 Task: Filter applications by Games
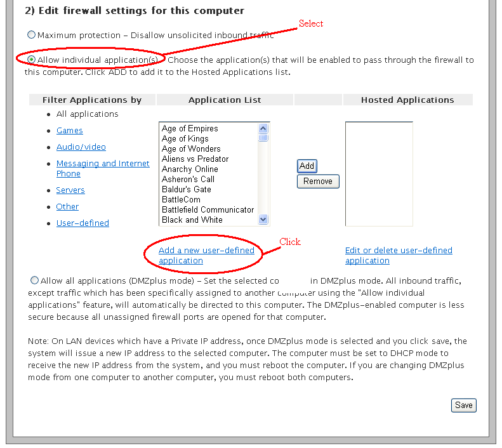point(69,130)
